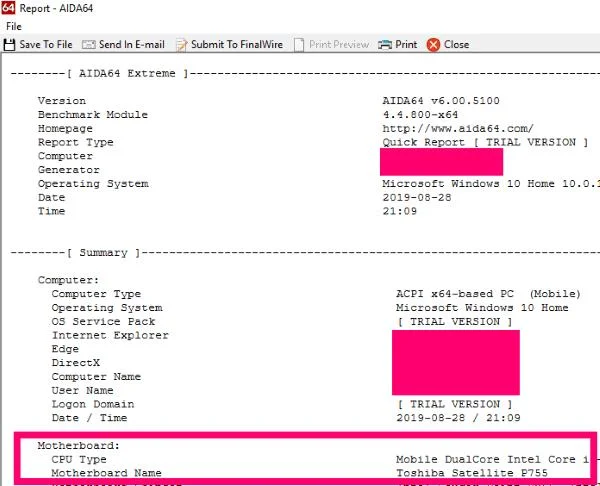The image size is (600, 486).
Task: Click the greyed Print Preview label
Action: [339, 44]
